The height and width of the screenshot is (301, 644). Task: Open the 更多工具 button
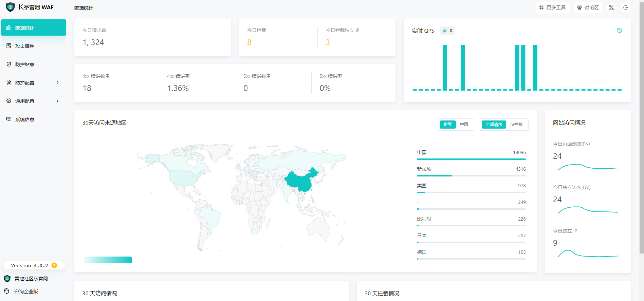[x=552, y=7]
